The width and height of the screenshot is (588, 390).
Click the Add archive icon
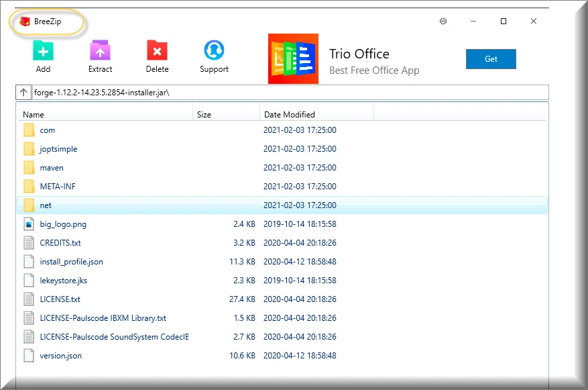43,50
